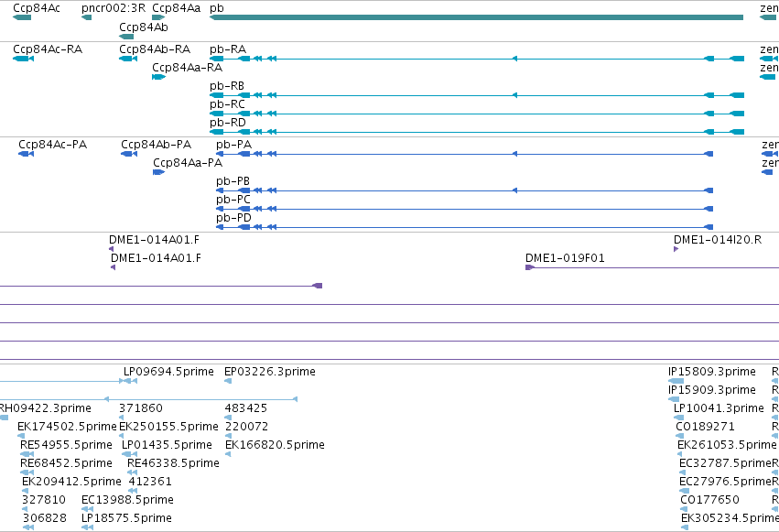The image size is (779, 532).
Task: Open the pb-PA CDS label
Action: pyautogui.click(x=233, y=145)
